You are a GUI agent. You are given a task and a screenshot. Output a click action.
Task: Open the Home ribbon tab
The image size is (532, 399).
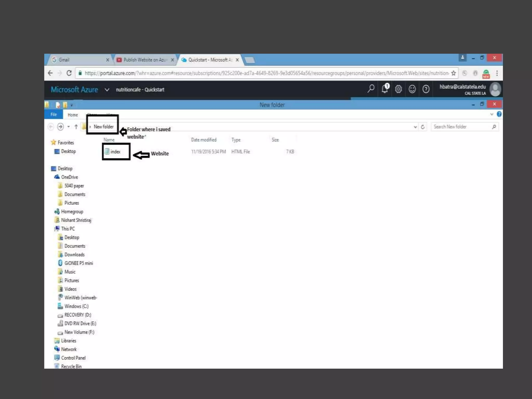click(72, 115)
